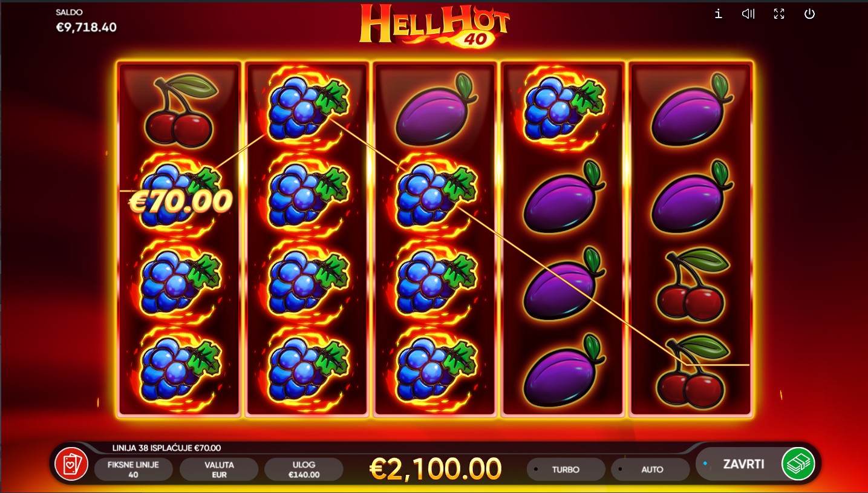Image resolution: width=868 pixels, height=493 pixels.
Task: Click the €70.00 line win label
Action: tap(180, 201)
